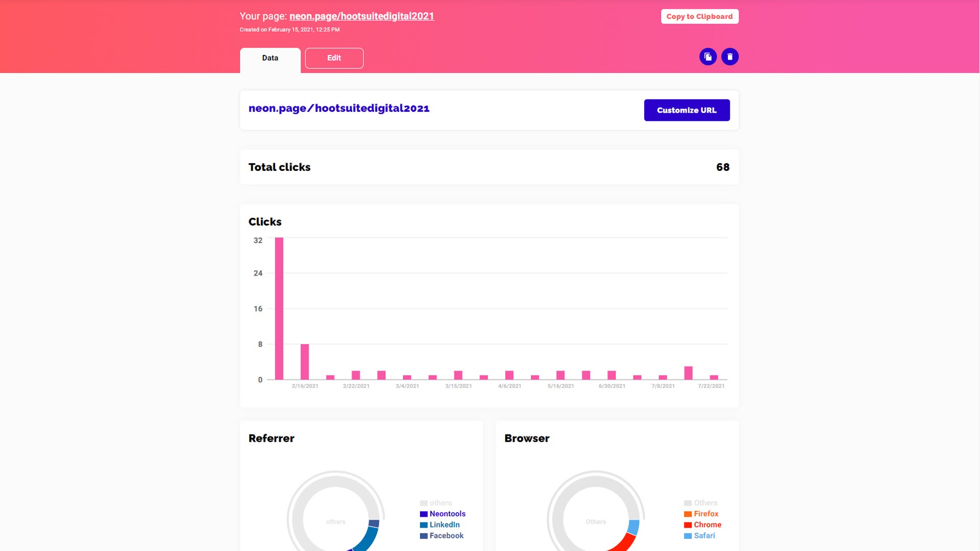Toggle the browser 'Others' legend entry
This screenshot has height=551, width=980.
pyautogui.click(x=705, y=503)
